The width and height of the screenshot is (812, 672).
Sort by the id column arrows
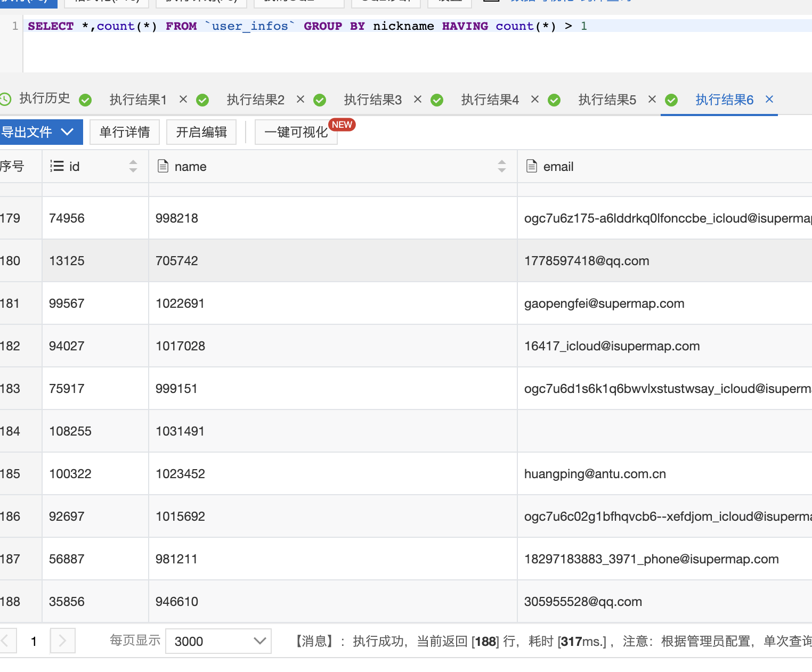(133, 166)
